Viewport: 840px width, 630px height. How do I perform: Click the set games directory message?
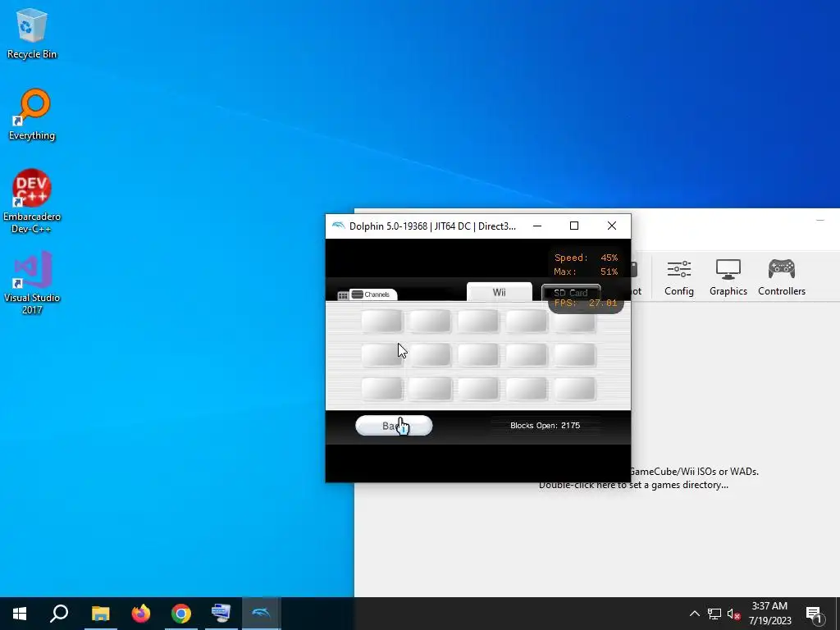[x=633, y=485]
